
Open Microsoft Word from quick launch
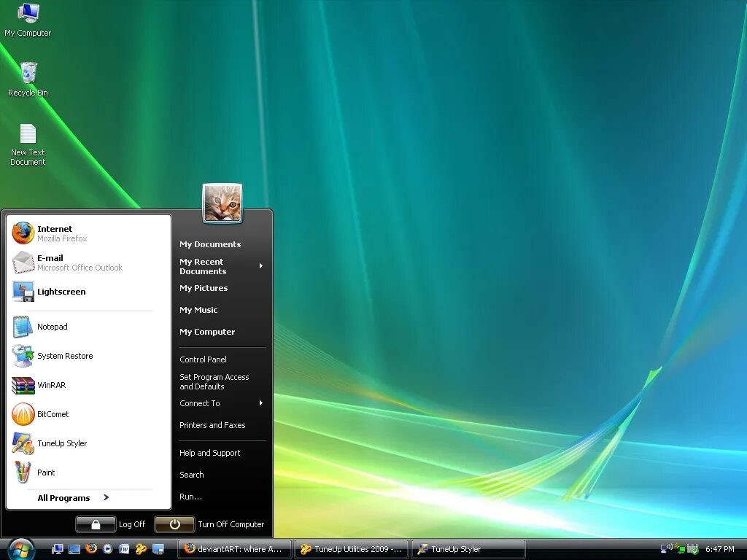point(124,549)
